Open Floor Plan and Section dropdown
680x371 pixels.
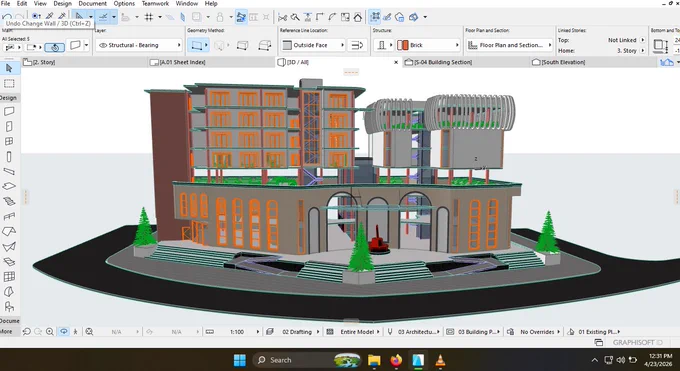(510, 45)
